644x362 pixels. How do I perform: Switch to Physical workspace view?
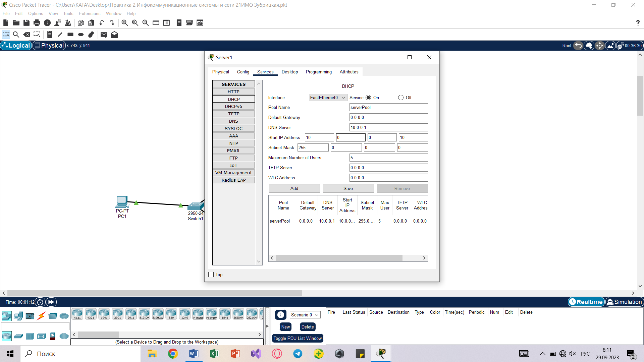[x=49, y=46]
